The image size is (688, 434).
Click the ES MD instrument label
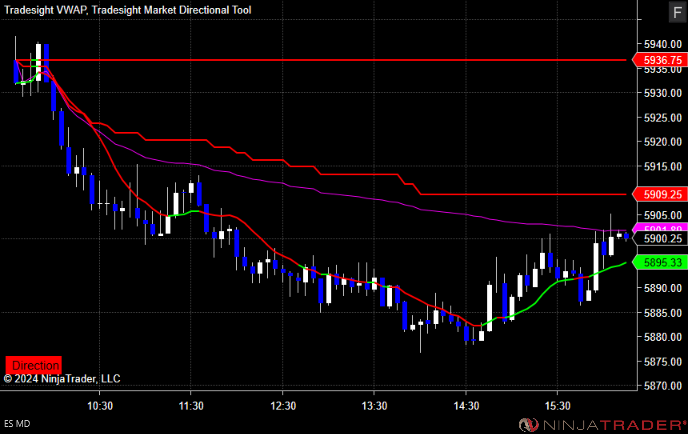(17, 424)
